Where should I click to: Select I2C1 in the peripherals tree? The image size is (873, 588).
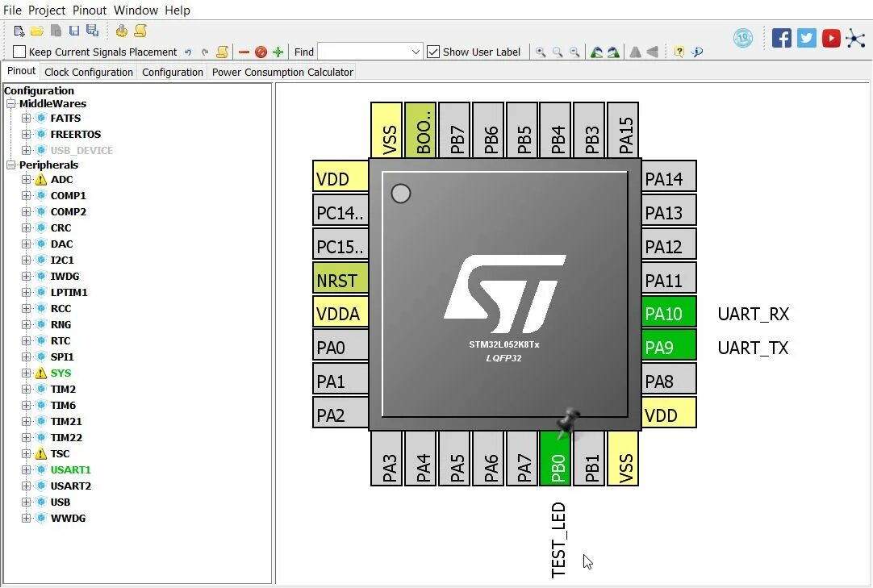coord(62,260)
